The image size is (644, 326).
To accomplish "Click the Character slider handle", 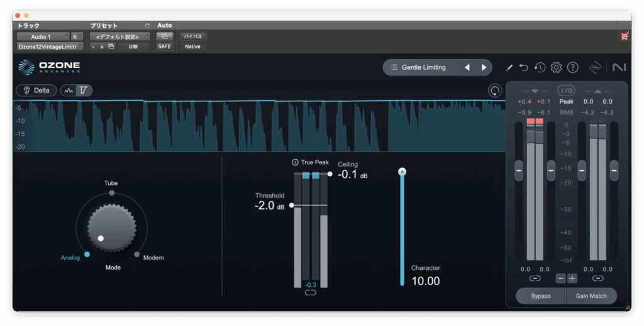I will (x=402, y=172).
